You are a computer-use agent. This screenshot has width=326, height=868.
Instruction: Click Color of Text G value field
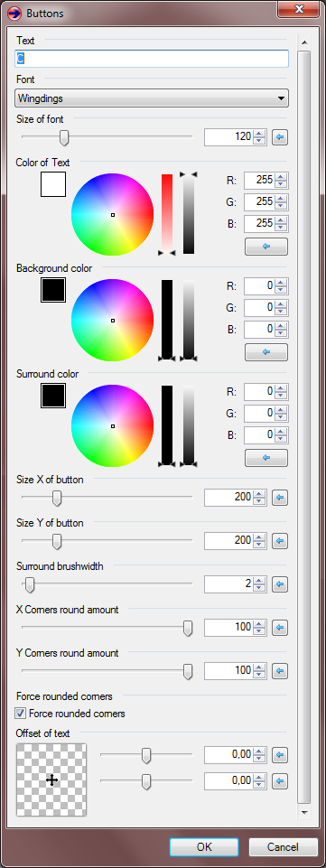coord(259,201)
